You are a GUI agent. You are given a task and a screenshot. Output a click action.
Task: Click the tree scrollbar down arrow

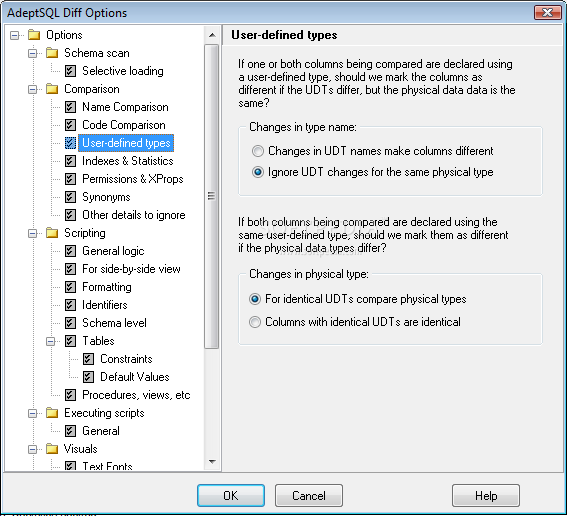click(x=212, y=462)
